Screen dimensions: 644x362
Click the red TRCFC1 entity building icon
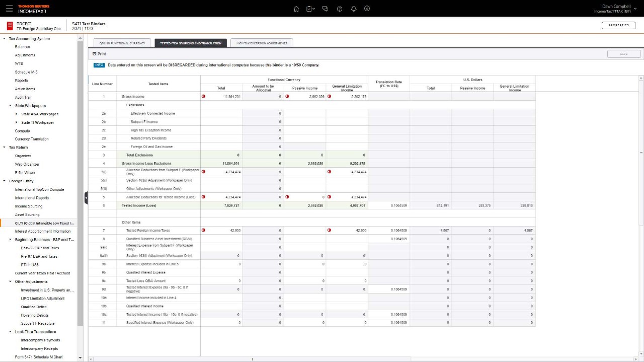click(x=10, y=26)
